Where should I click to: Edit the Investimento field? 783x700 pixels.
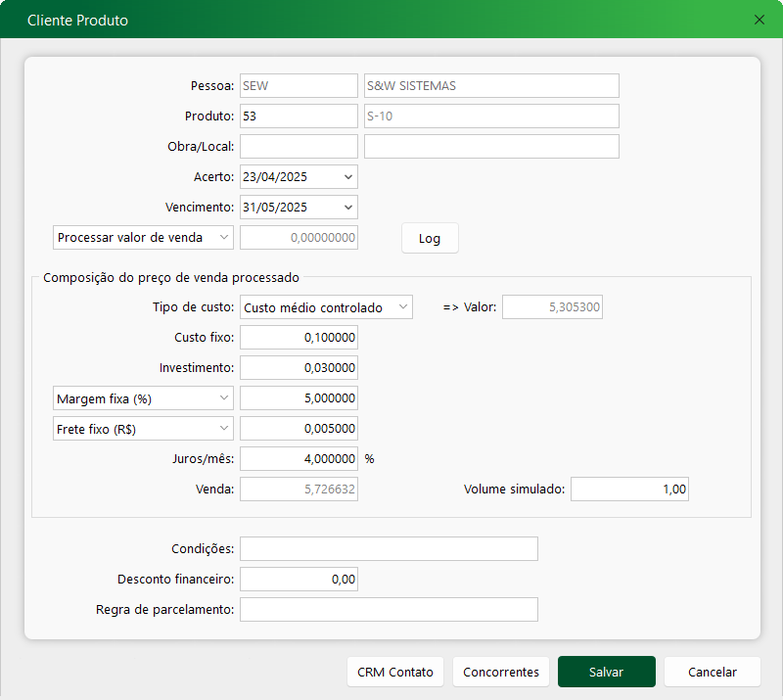point(299,368)
